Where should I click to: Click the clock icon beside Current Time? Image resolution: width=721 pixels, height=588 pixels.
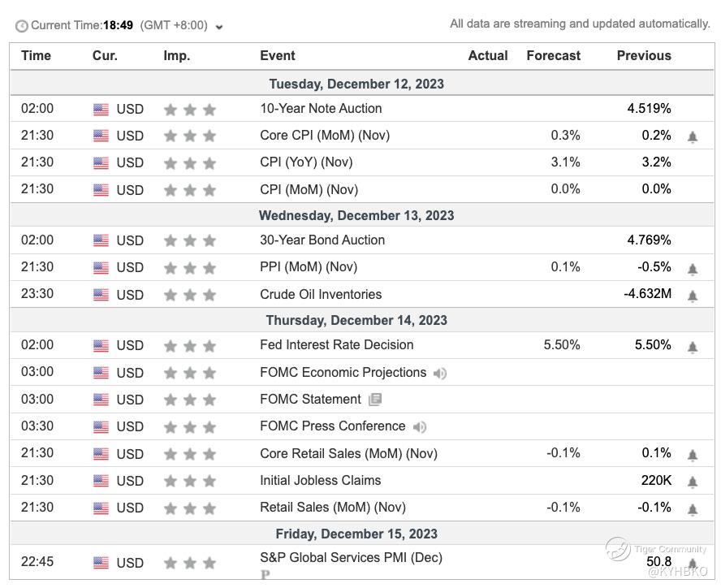(22, 26)
